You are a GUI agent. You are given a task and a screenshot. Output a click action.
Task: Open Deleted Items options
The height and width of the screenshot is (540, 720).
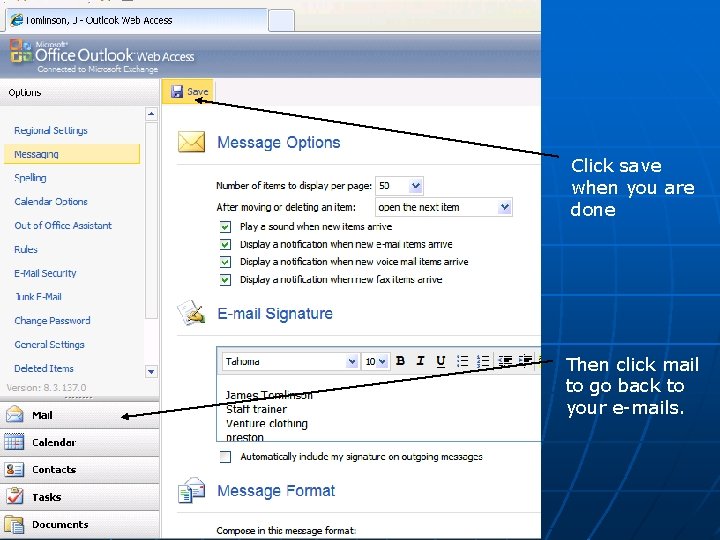click(44, 368)
